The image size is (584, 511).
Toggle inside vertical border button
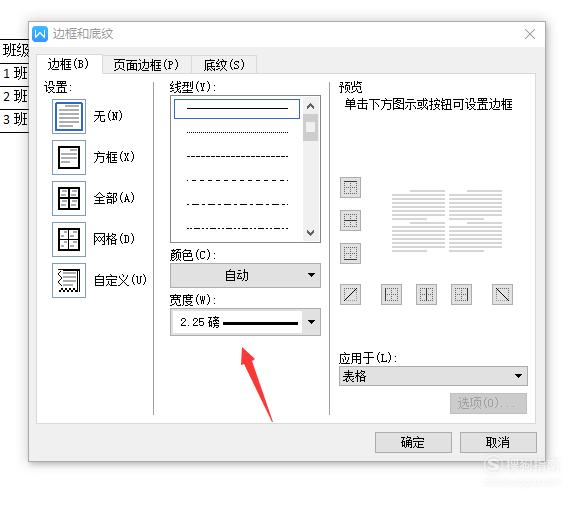[426, 295]
